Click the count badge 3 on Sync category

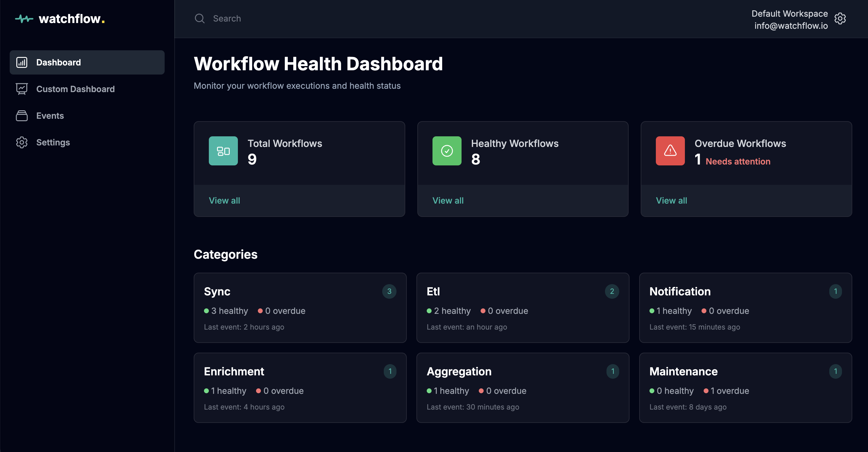click(389, 291)
